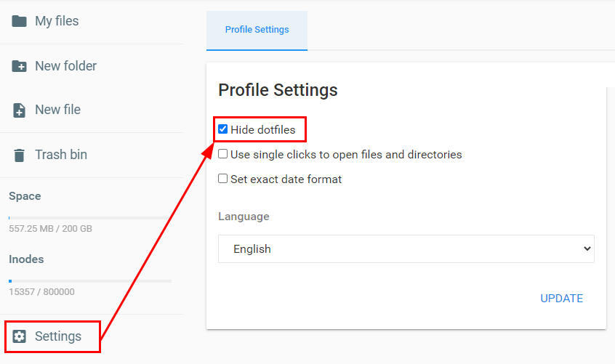The width and height of the screenshot is (615, 364).
Task: Click the New file label
Action: coord(57,110)
